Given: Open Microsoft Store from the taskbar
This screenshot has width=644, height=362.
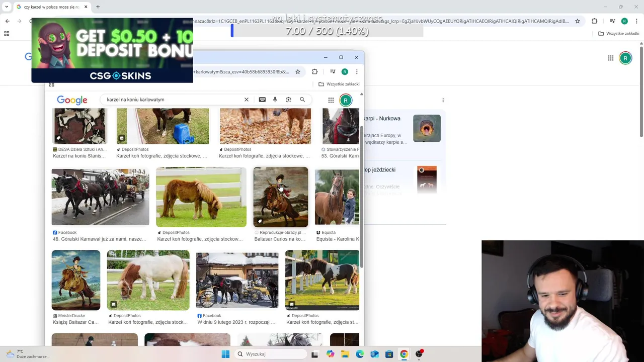Looking at the screenshot, I should (x=389, y=354).
